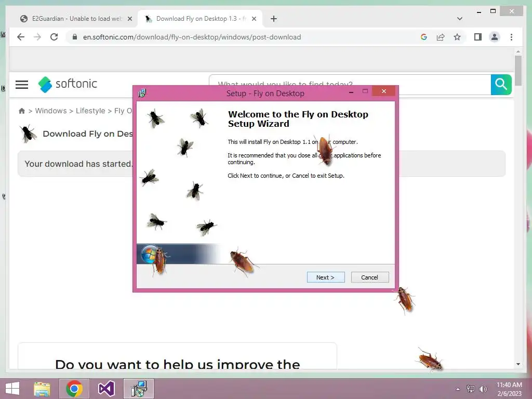Click the taskbar clock showing 11:40 AM
This screenshot has height=399, width=532.
coord(509,389)
